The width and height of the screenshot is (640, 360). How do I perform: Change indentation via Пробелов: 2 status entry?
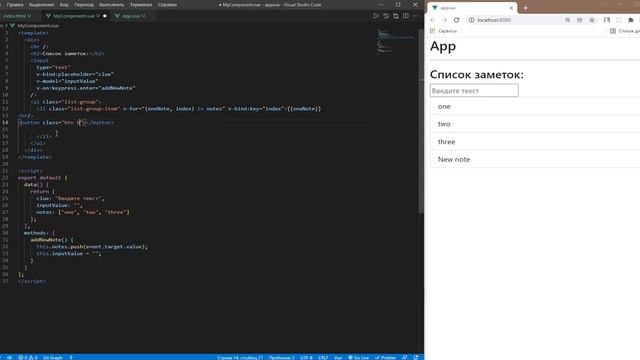pos(281,358)
